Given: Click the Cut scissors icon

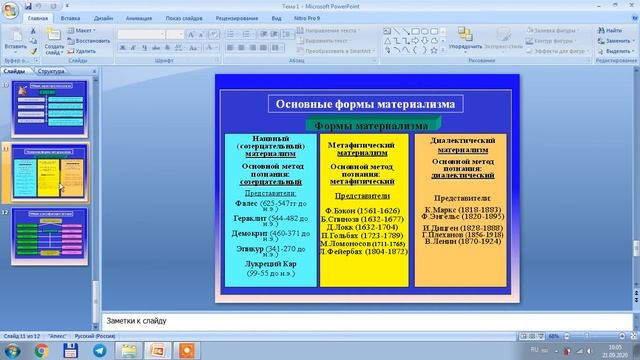Looking at the screenshot, I should [x=33, y=31].
